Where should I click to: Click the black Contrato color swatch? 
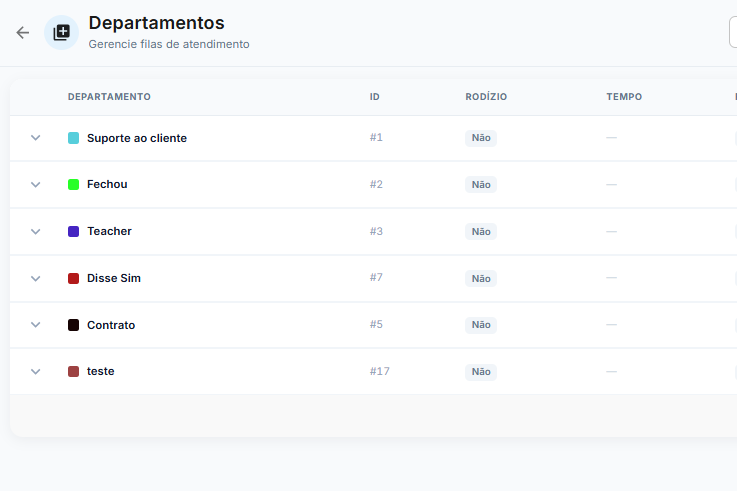[73, 325]
